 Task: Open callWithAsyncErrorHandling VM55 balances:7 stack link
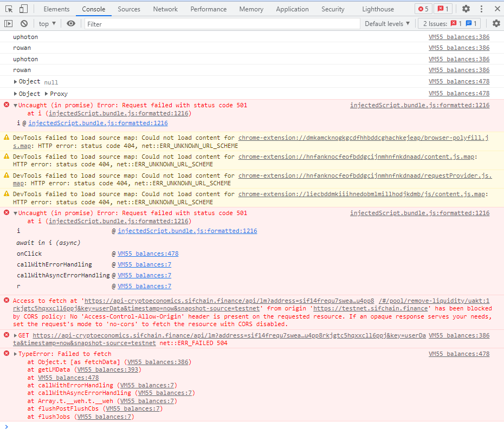point(144,275)
